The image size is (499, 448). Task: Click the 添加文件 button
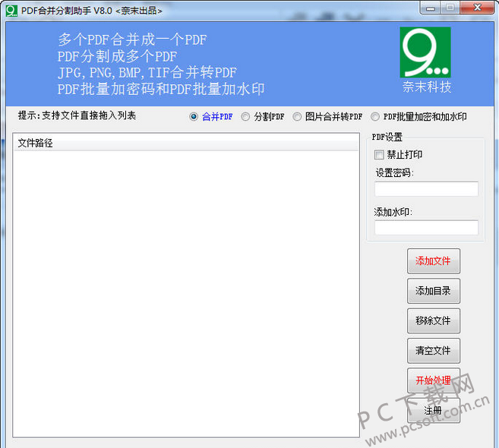click(x=434, y=261)
